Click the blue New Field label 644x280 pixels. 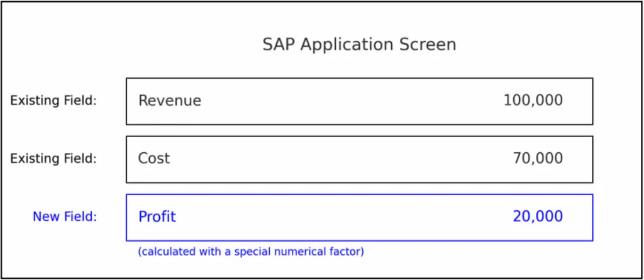[x=65, y=216]
